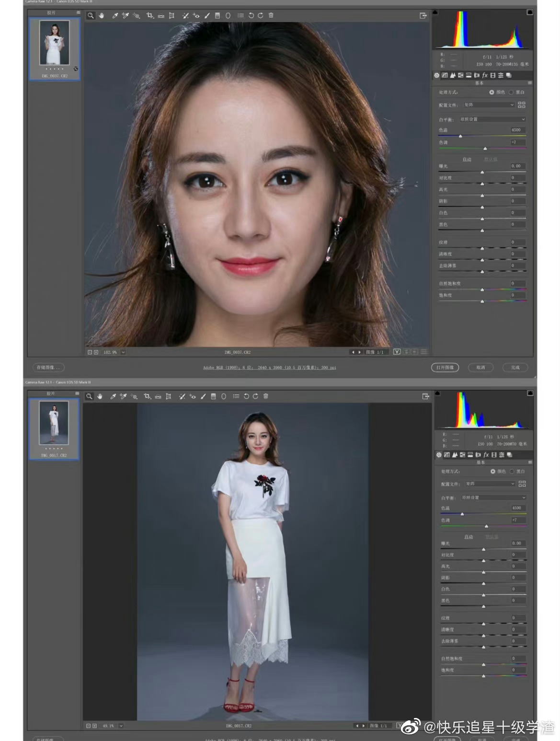Open the Effects fx tab in lower window
This screenshot has width=560, height=741.
486,454
